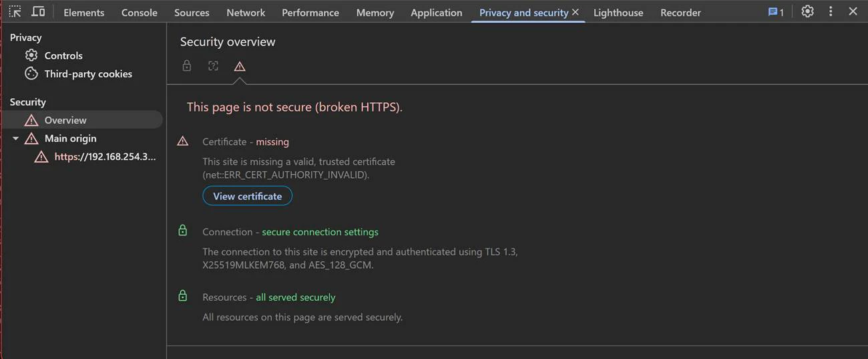Select the warning triangle in the security summary

(240, 66)
